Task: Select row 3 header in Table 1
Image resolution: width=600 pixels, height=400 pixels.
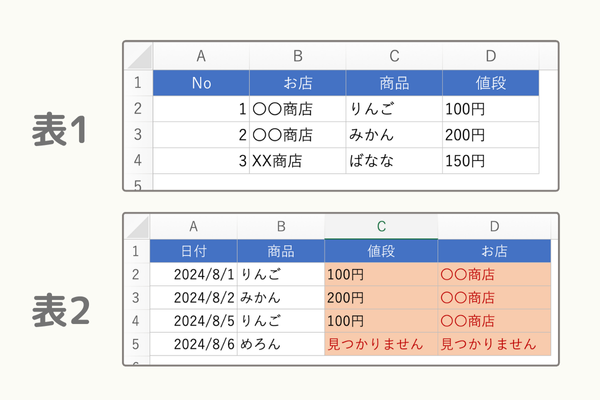Action: [138, 135]
